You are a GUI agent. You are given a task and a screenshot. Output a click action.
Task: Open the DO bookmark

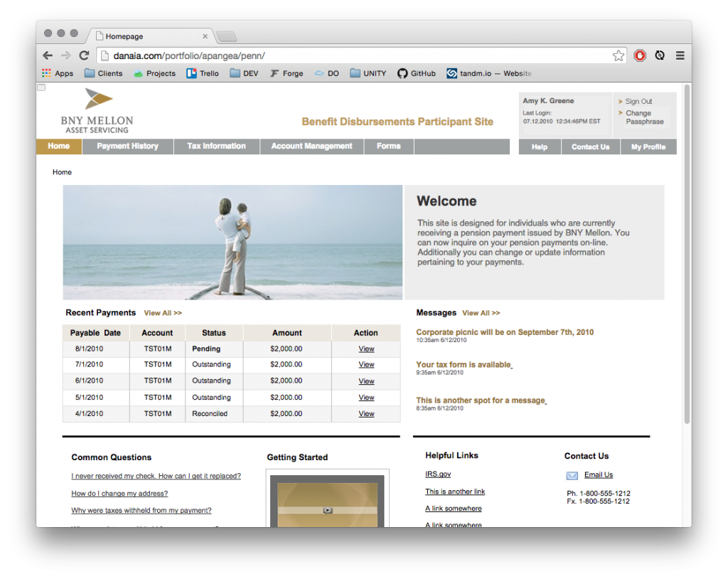[327, 73]
